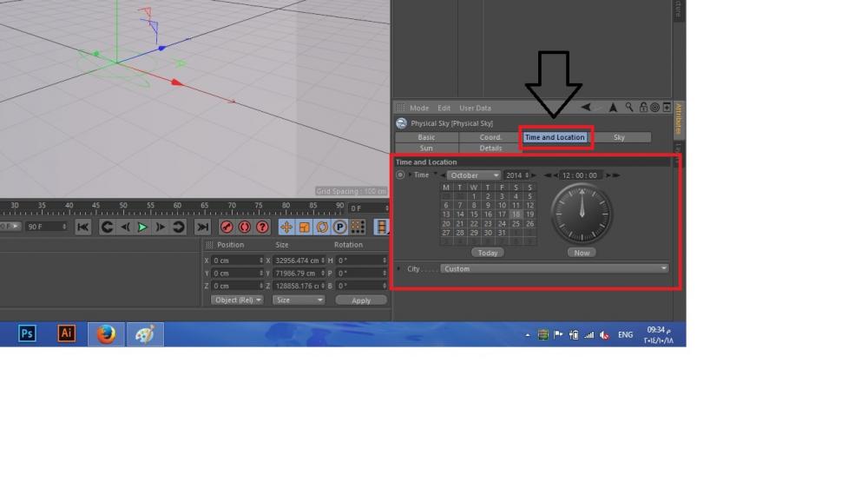
Task: Click the analog clock dial
Action: 582,214
